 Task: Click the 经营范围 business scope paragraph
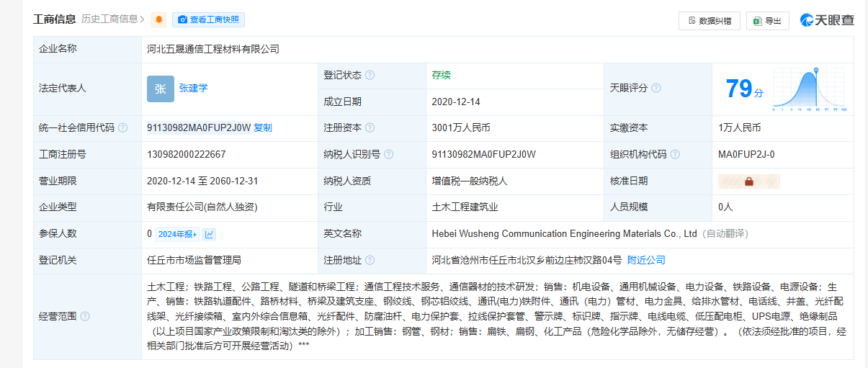coord(496,317)
